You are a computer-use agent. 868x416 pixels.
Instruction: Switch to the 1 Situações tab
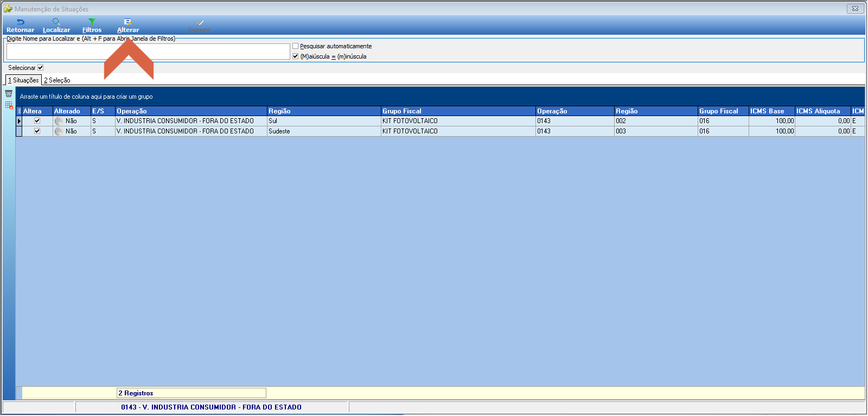click(x=23, y=80)
